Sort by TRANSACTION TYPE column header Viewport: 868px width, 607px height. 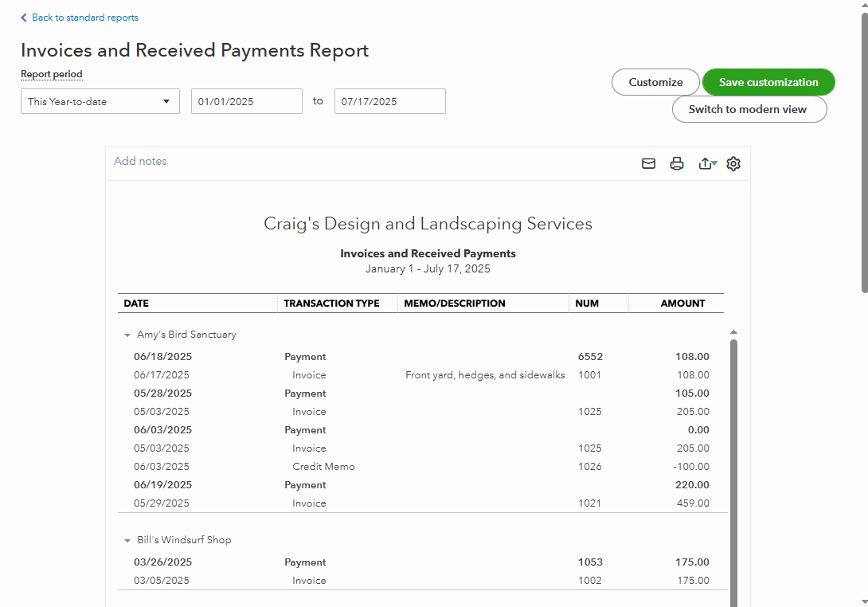pyautogui.click(x=331, y=303)
